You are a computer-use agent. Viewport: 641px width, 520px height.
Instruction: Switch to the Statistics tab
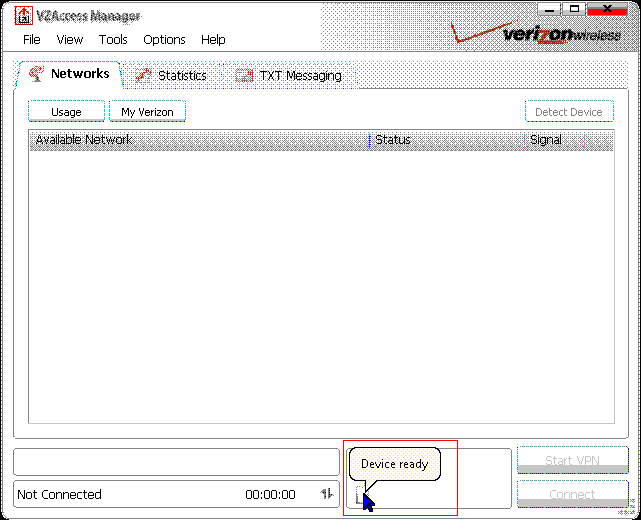pos(172,76)
